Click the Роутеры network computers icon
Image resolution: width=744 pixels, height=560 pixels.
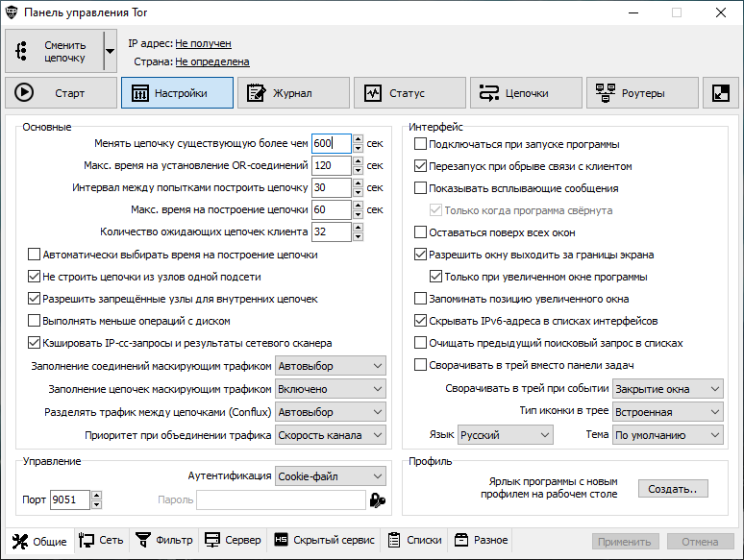coord(606,93)
